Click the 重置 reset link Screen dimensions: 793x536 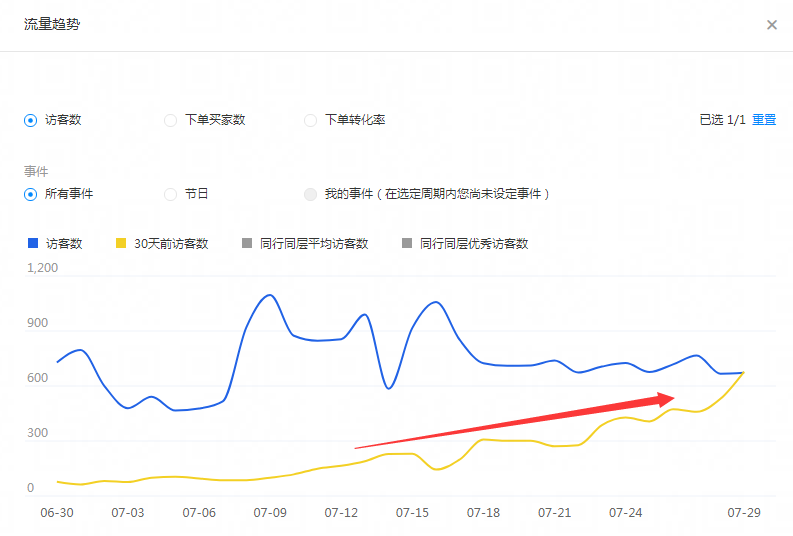[x=764, y=120]
